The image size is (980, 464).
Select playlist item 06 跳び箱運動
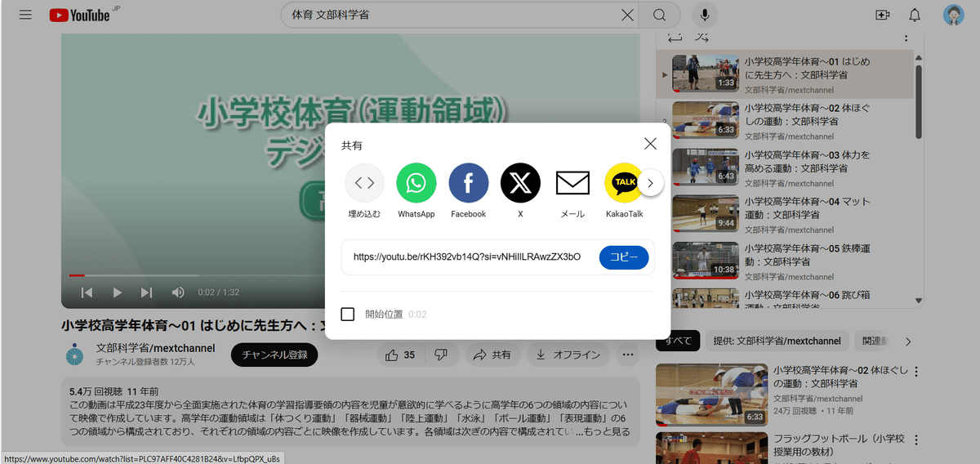tap(785, 297)
